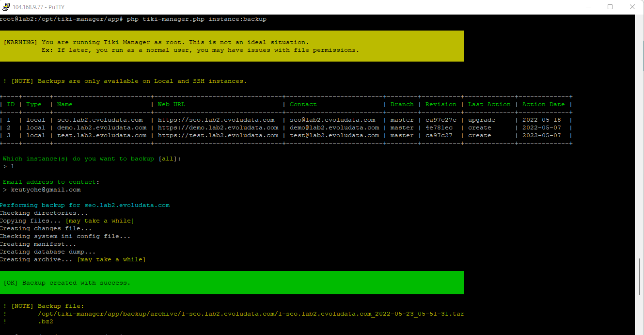Click the URL 'https://demo.lab2.evoludata.com'

point(218,128)
